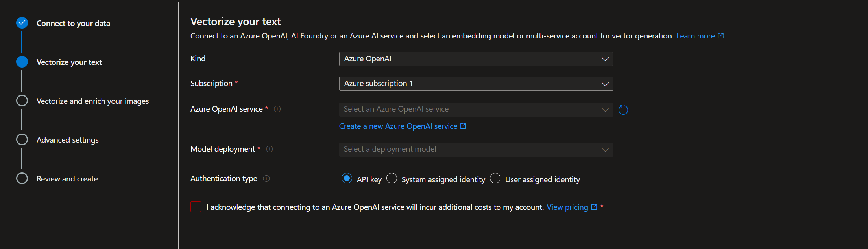Check the additional costs acknowledgement box
This screenshot has height=249, width=868.
pyautogui.click(x=196, y=207)
